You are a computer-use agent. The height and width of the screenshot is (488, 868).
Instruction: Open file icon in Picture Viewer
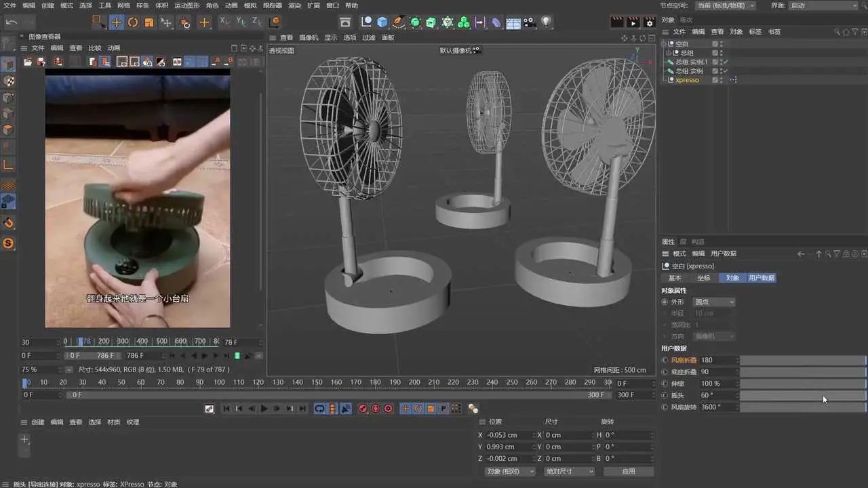click(28, 62)
